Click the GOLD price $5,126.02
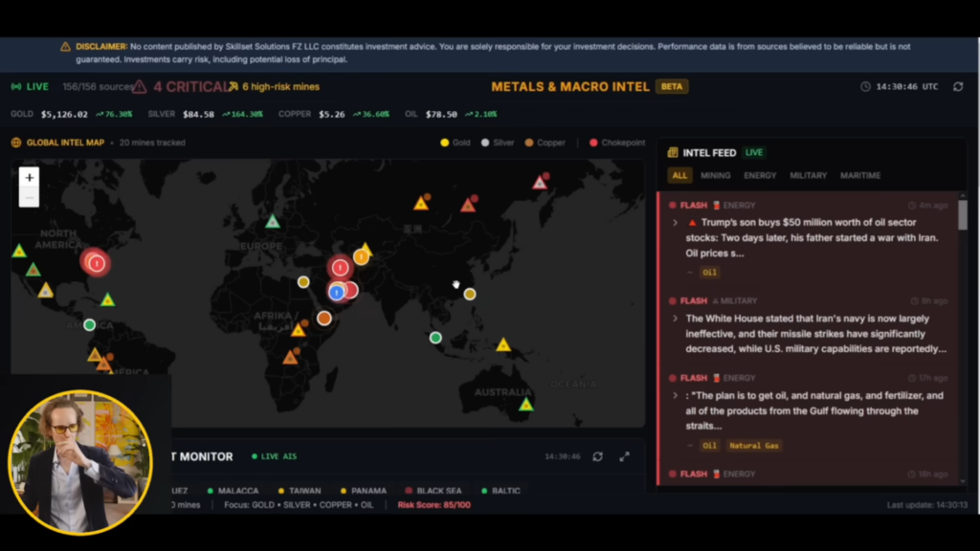Viewport: 980px width, 551px height. [x=64, y=115]
